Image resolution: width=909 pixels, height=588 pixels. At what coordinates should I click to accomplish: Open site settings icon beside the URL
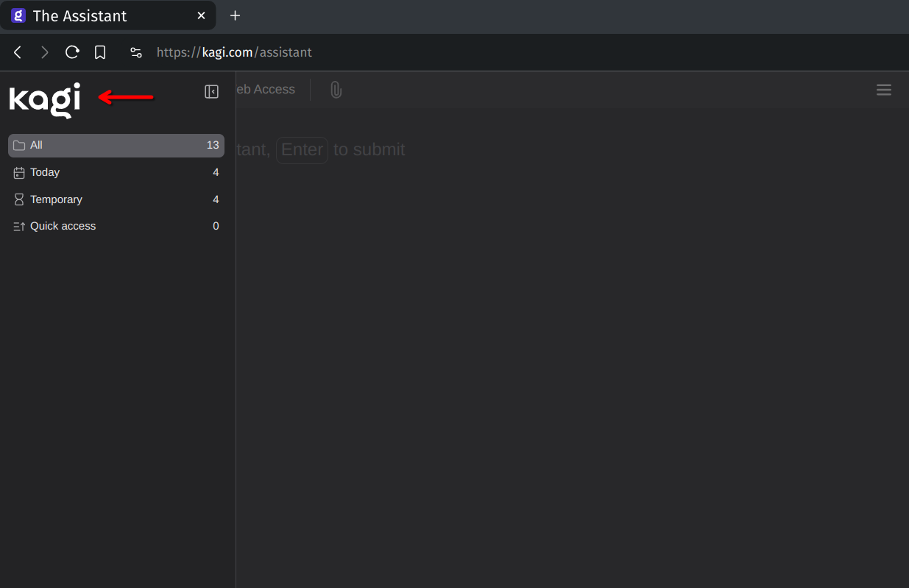pyautogui.click(x=136, y=52)
